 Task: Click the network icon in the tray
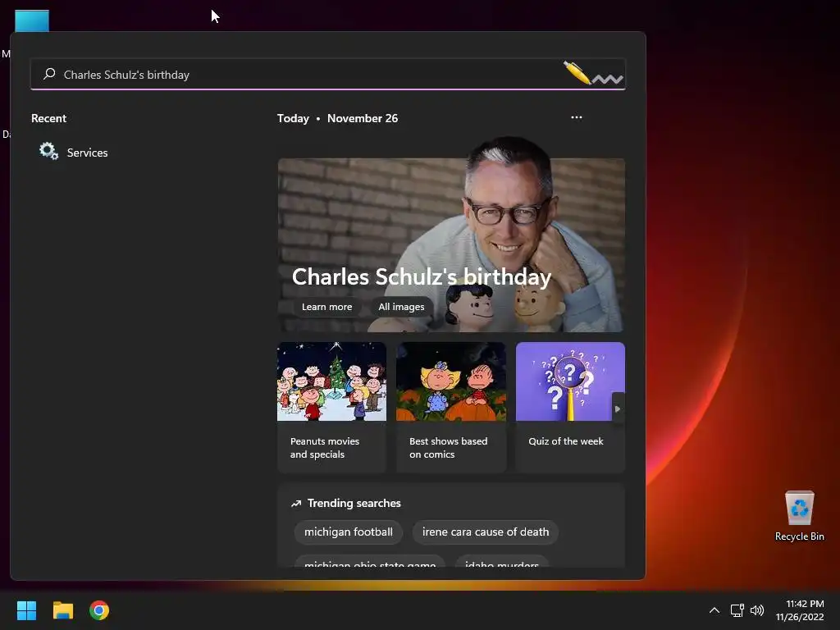click(x=737, y=610)
